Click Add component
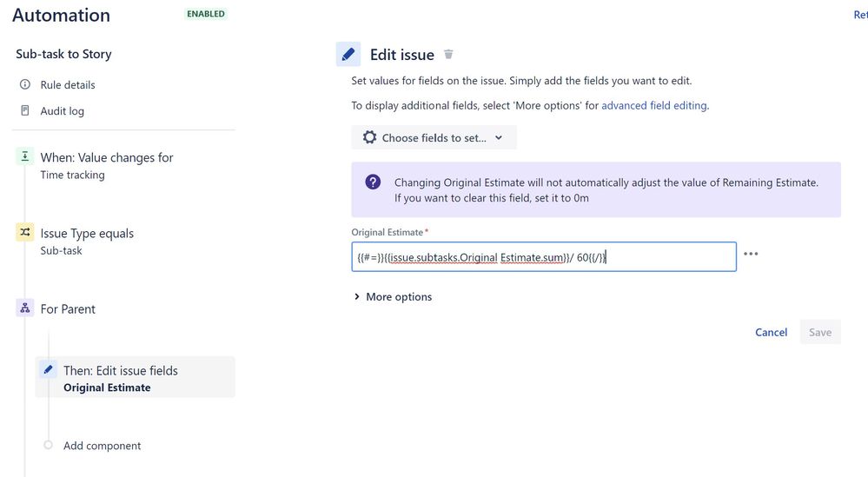 (x=102, y=446)
